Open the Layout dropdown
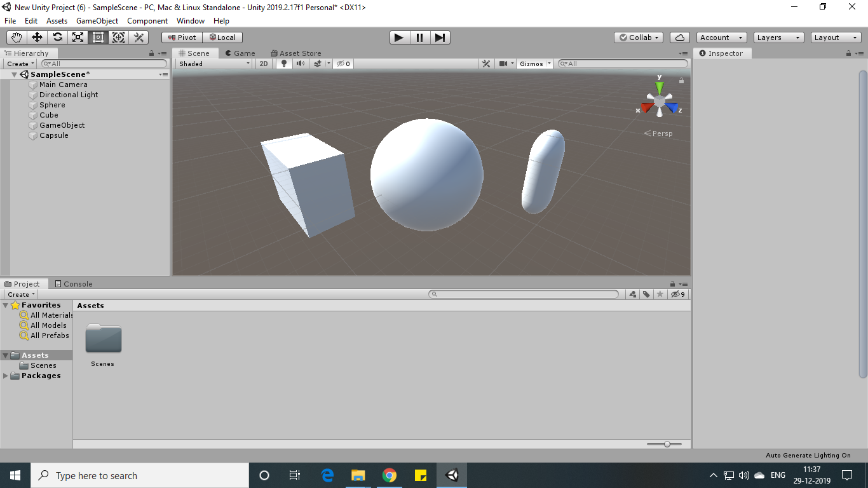The height and width of the screenshot is (488, 868). tap(836, 37)
